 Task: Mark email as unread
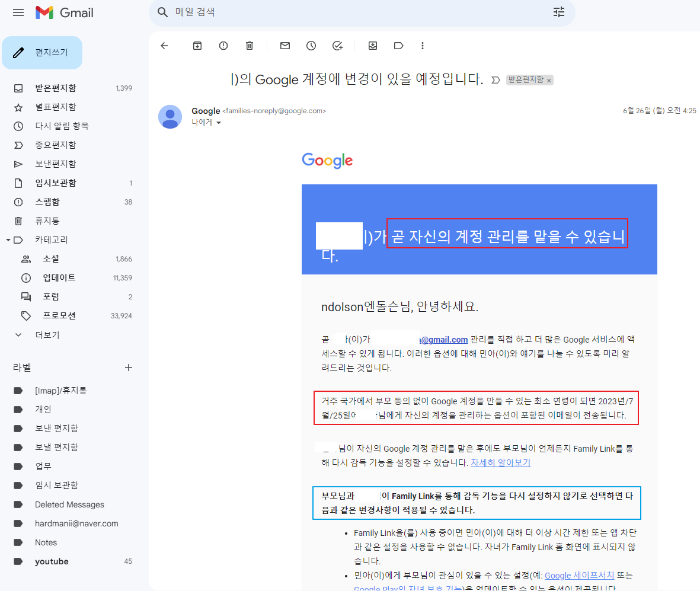pos(285,46)
